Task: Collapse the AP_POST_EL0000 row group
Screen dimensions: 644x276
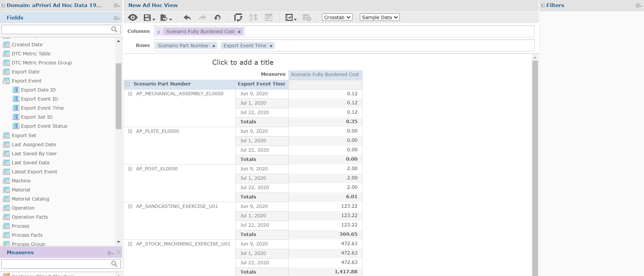Action: click(x=130, y=169)
